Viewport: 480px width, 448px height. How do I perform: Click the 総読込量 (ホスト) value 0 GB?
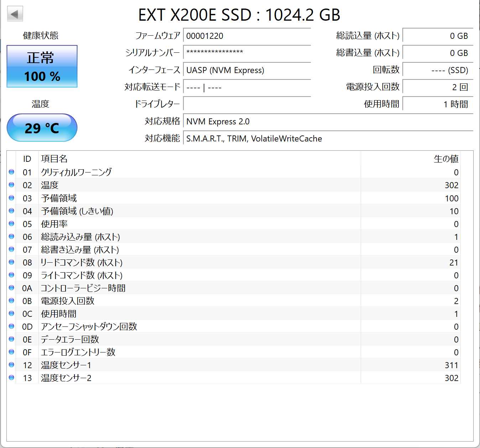coord(438,36)
